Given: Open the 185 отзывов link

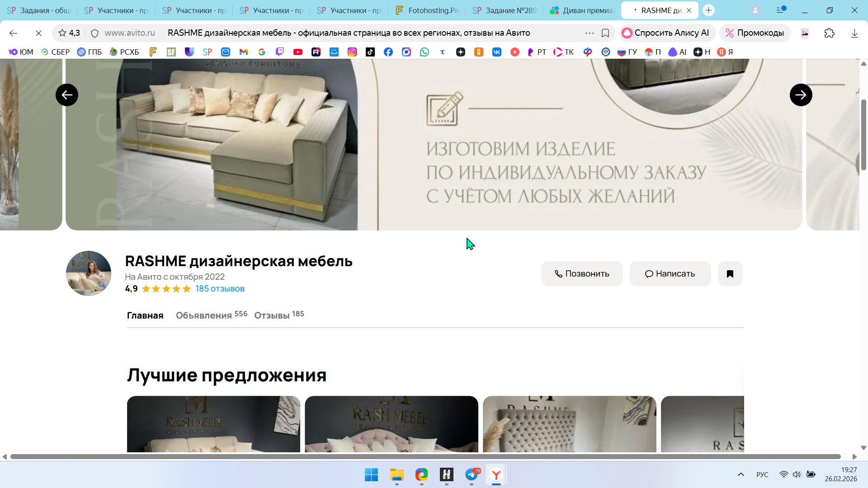Looking at the screenshot, I should point(220,289).
